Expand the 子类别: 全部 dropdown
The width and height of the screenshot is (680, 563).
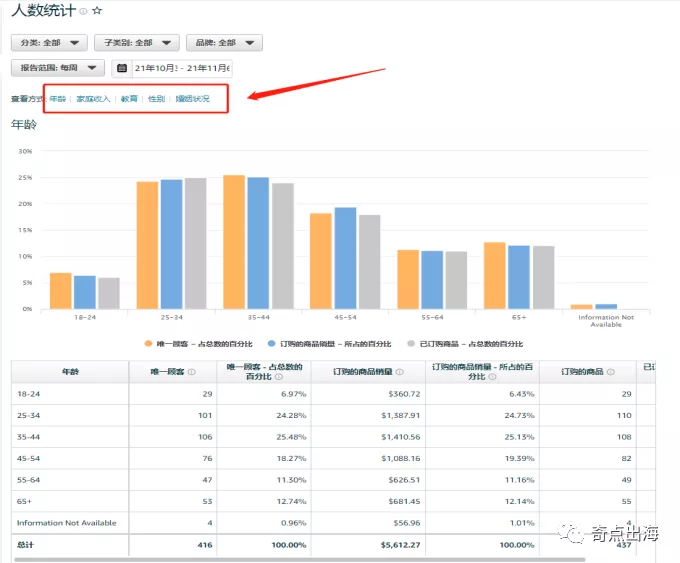pyautogui.click(x=136, y=43)
